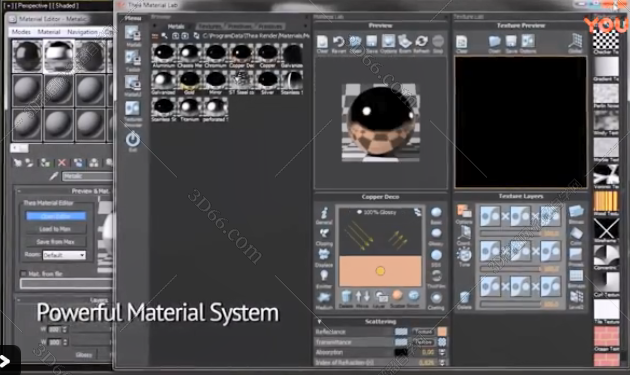Collapse the Scattering section arrow
Viewport: 630px width, 375px height.
pos(319,322)
